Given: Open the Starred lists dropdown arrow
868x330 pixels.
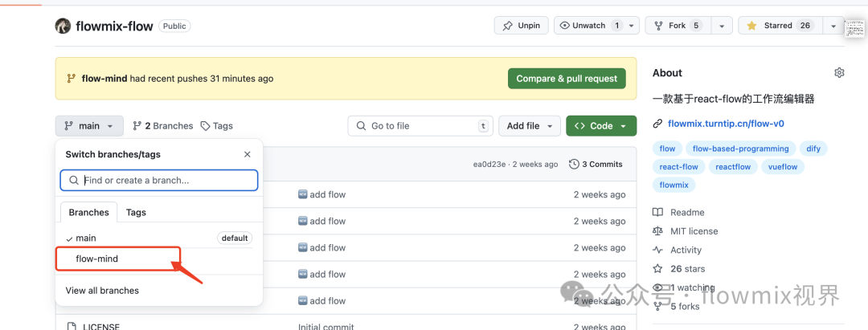Looking at the screenshot, I should 833,26.
